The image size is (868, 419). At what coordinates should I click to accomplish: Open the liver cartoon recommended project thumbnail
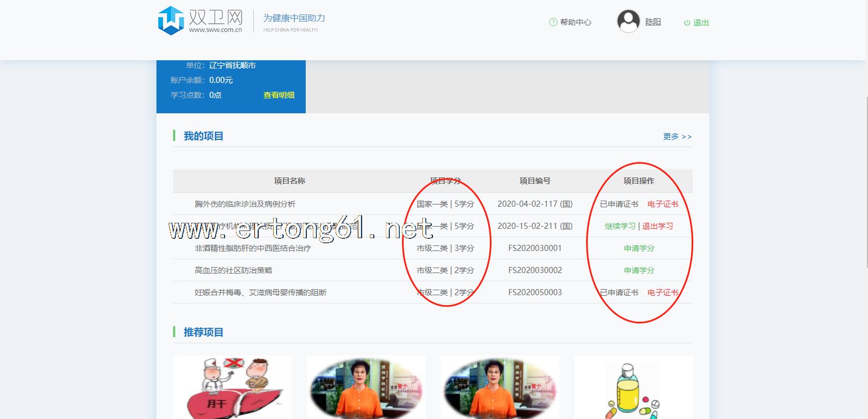point(232,387)
